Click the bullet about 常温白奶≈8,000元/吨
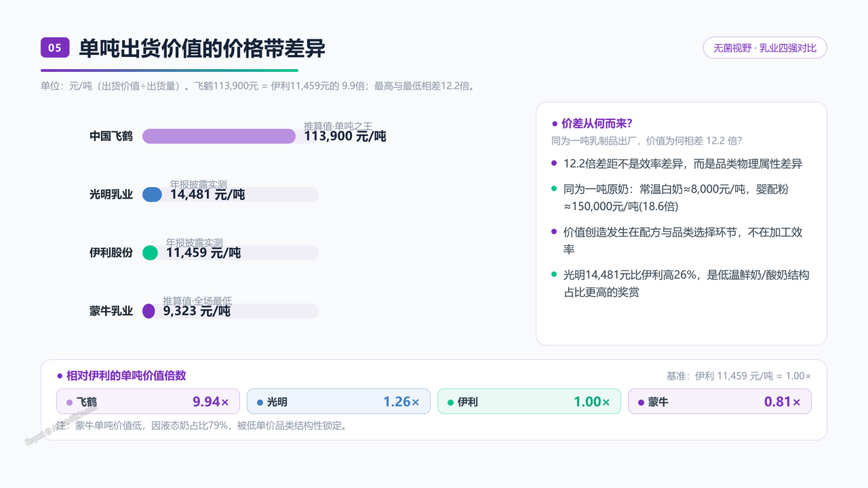This screenshot has width=868, height=488. [x=676, y=197]
